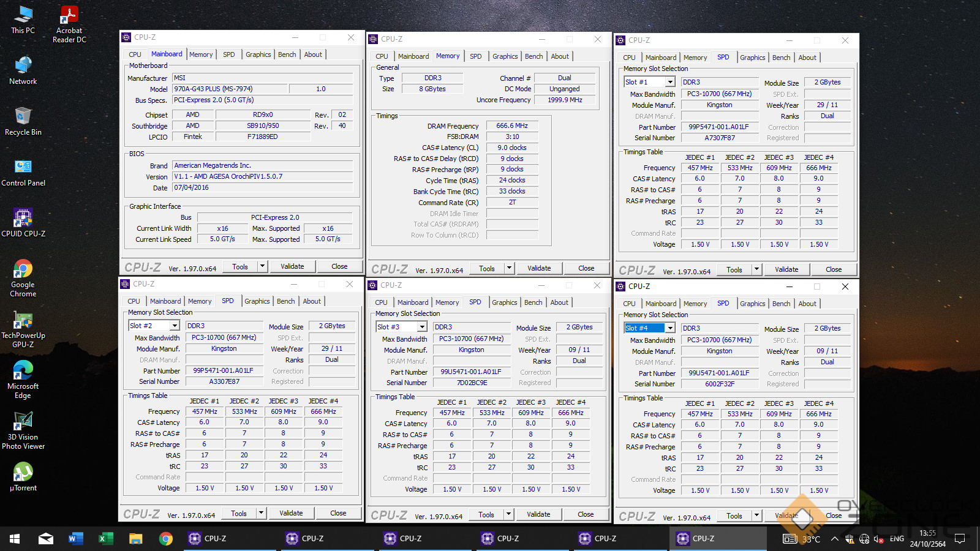This screenshot has width=980, height=551.
Task: Open Recycle Bin on the desktop
Action: point(23,117)
